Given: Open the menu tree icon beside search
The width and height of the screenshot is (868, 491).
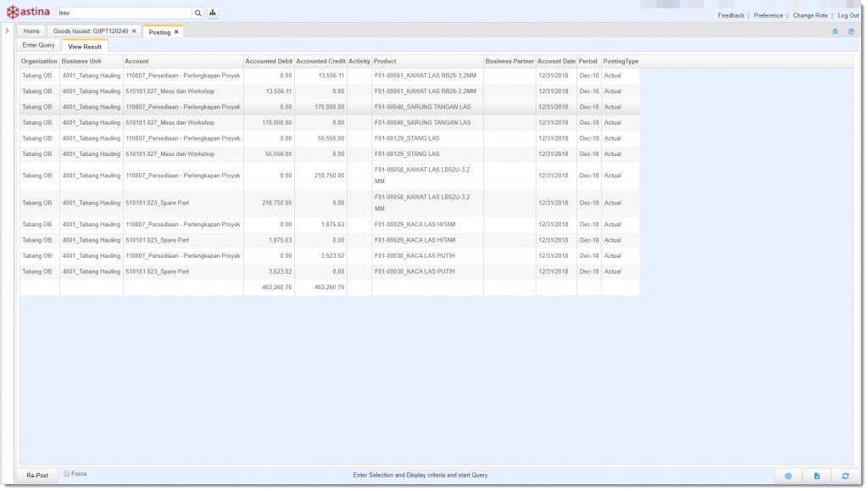Looking at the screenshot, I should pos(212,14).
